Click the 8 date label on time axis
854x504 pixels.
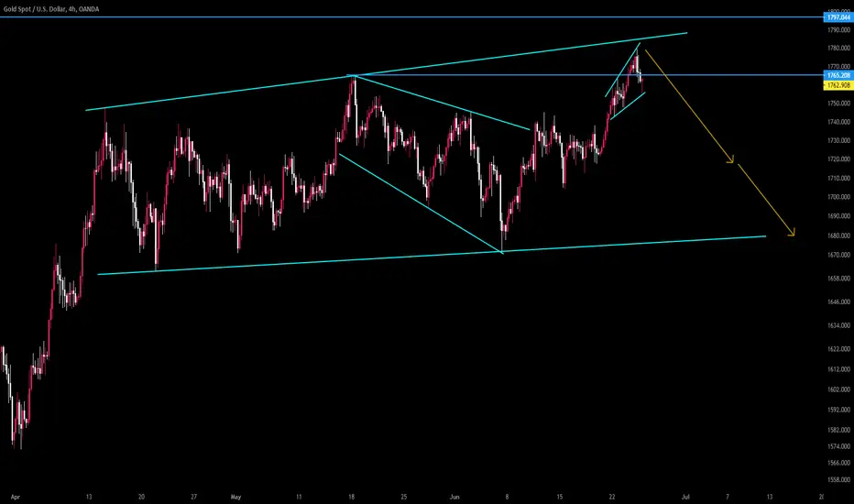[x=507, y=497]
